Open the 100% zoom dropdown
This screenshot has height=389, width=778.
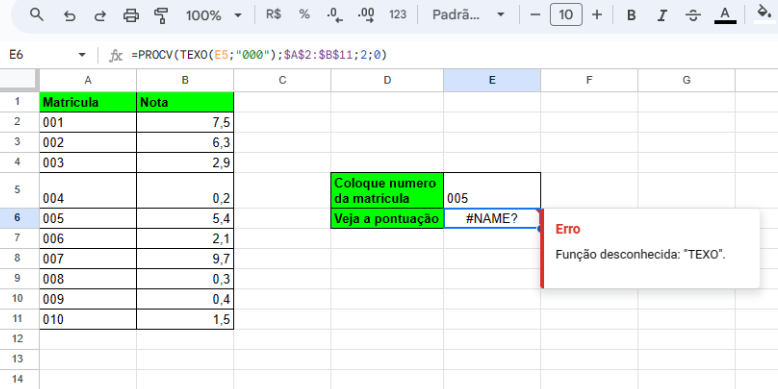click(213, 15)
